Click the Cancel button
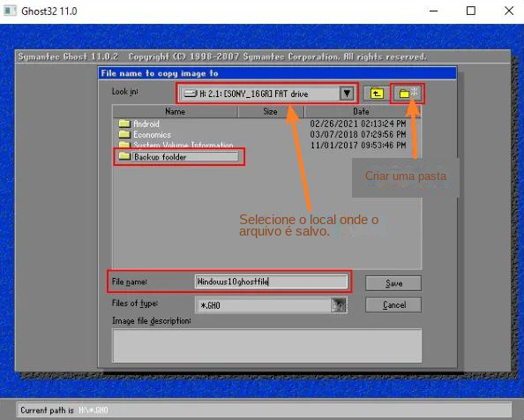524x420 pixels. coord(393,304)
